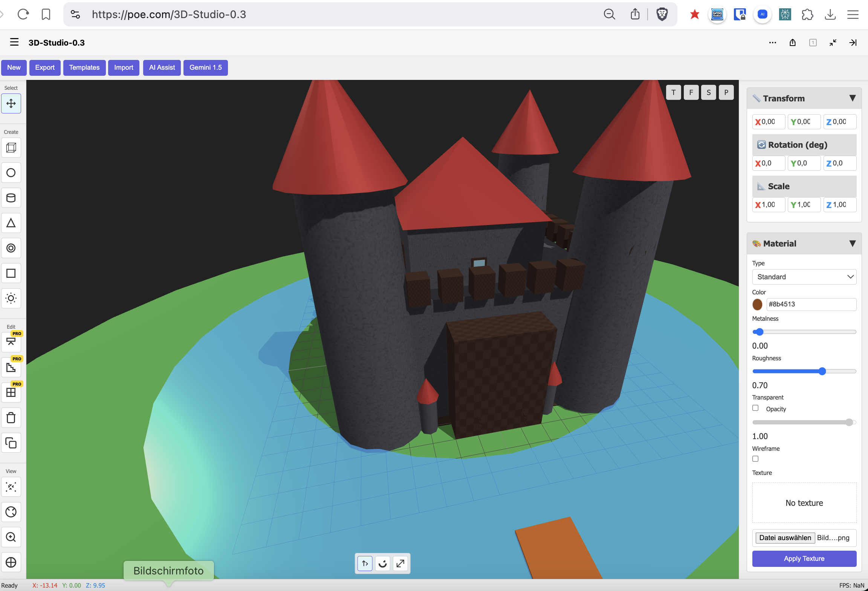Click Apply Texture button

(x=804, y=559)
